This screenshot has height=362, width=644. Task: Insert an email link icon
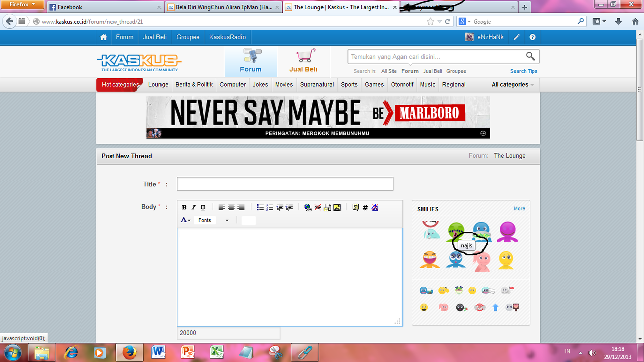[x=327, y=207]
